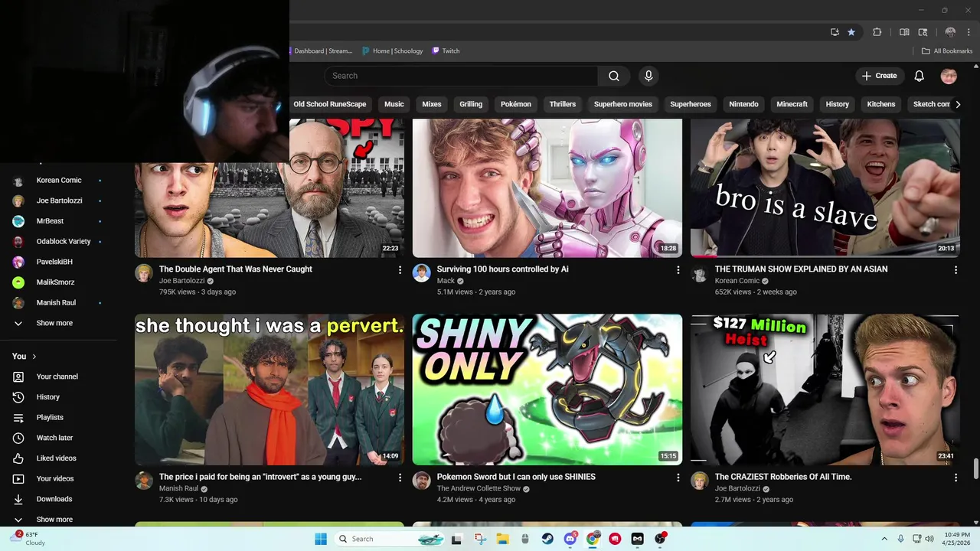
Task: Select the Old School RuneScape chip
Action: coord(330,104)
